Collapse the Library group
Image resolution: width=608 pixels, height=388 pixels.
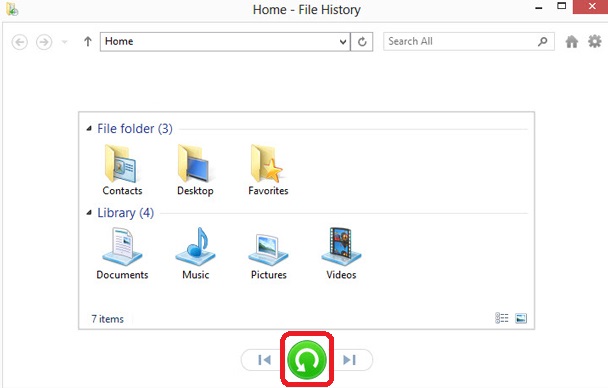(x=89, y=212)
